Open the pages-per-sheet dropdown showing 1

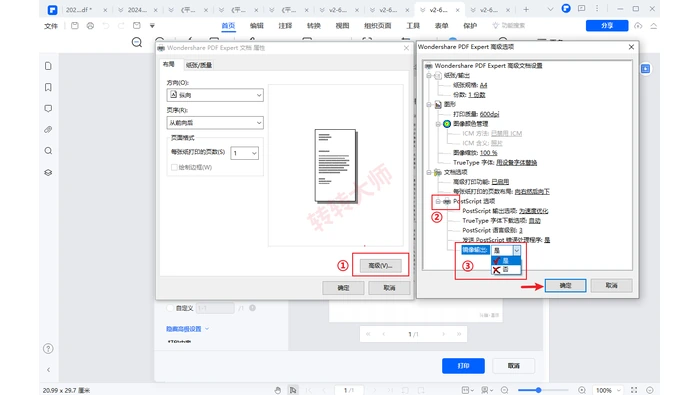(244, 153)
